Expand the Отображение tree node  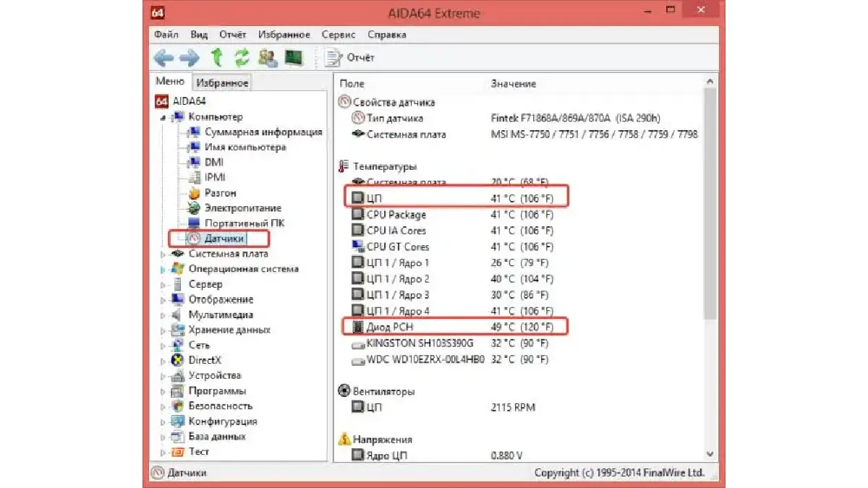pos(163,299)
